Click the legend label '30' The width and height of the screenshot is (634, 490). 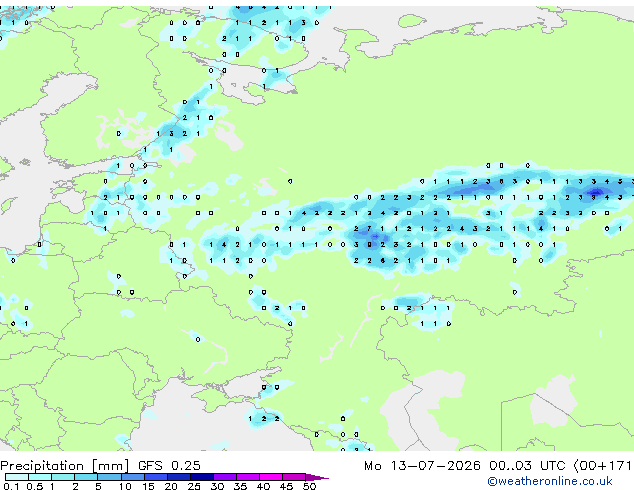click(x=217, y=486)
